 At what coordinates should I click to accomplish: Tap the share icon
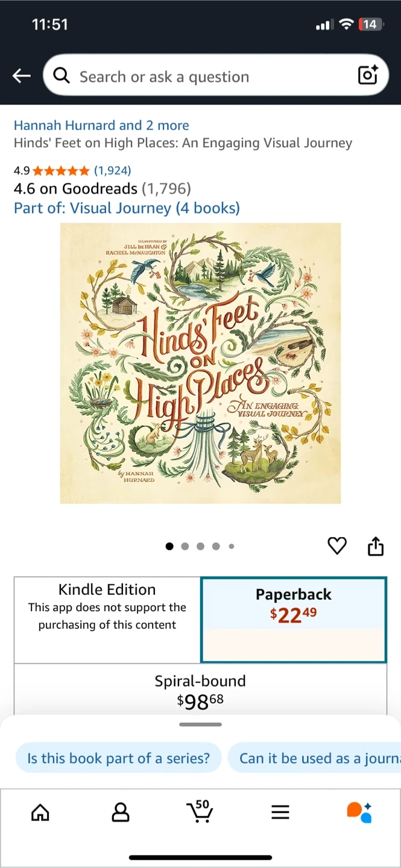coord(376,546)
